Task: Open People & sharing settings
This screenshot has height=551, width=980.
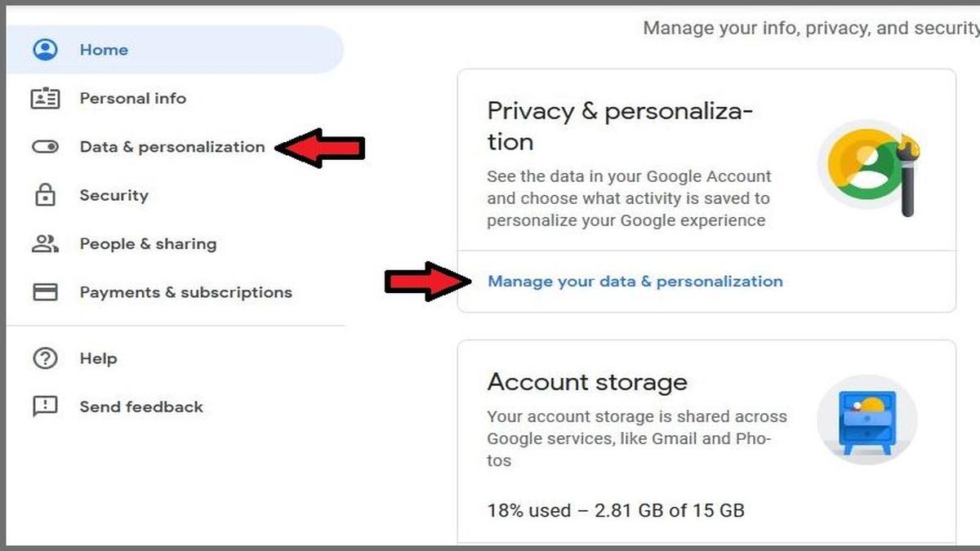Action: (148, 243)
